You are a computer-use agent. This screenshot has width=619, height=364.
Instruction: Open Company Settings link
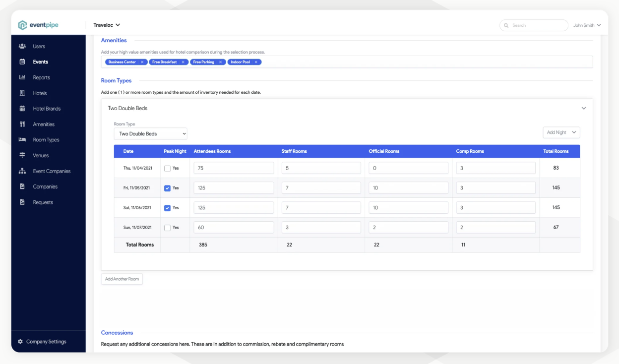(46, 342)
